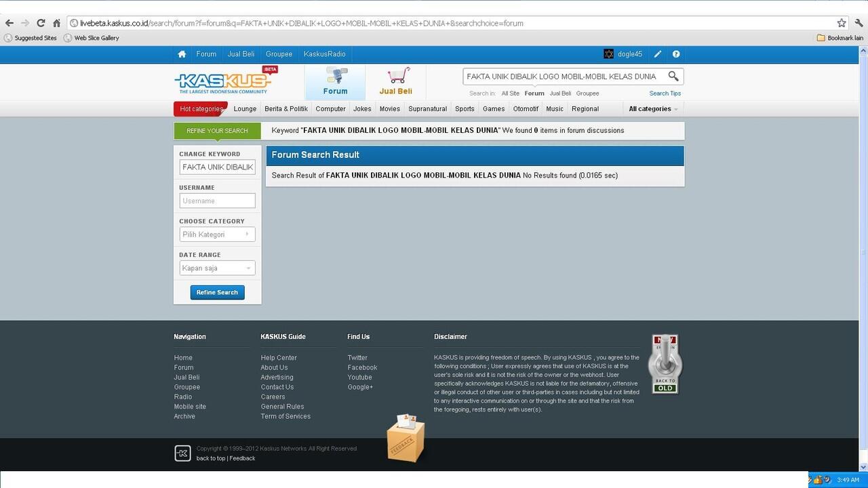Open Lounge category
868x488 pixels.
pos(245,108)
